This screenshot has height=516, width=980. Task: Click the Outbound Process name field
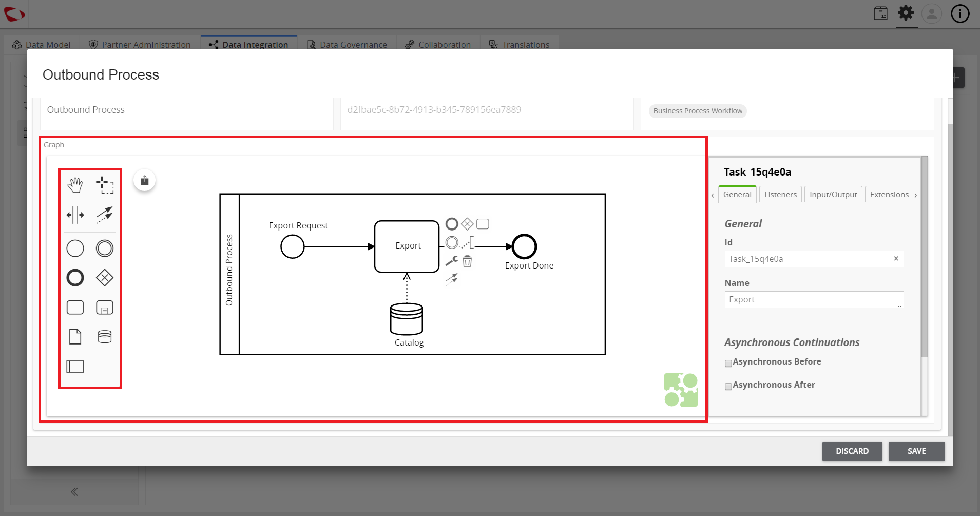coord(187,110)
